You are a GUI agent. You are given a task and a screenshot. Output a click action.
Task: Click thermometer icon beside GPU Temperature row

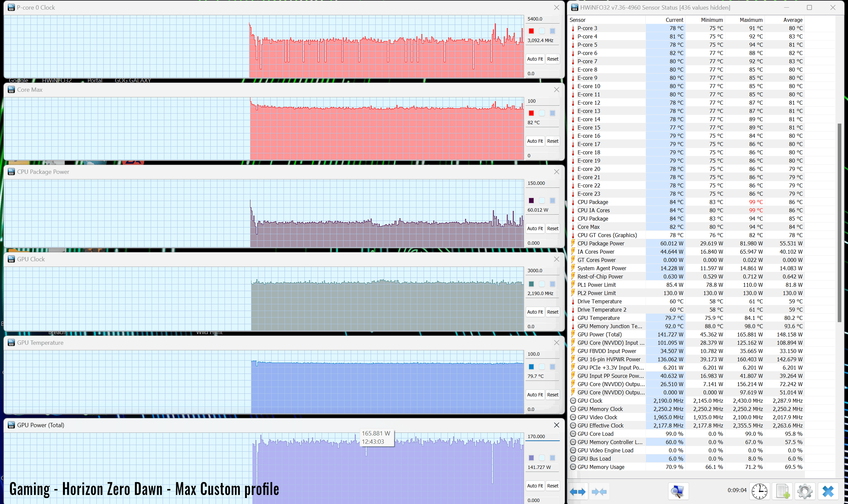click(x=573, y=318)
